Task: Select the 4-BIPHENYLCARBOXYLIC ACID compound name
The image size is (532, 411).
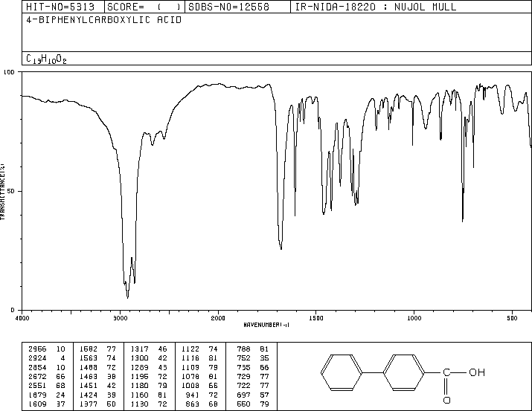Action: point(104,20)
